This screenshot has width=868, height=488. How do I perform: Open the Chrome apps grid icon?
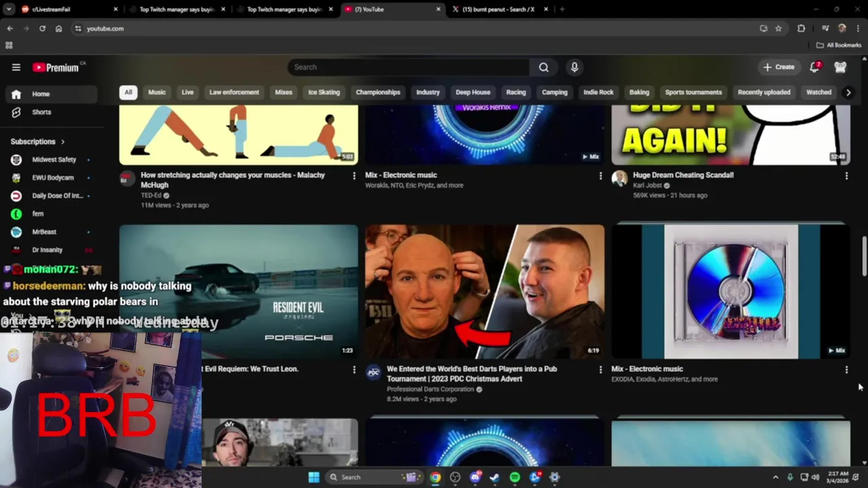[x=9, y=45]
